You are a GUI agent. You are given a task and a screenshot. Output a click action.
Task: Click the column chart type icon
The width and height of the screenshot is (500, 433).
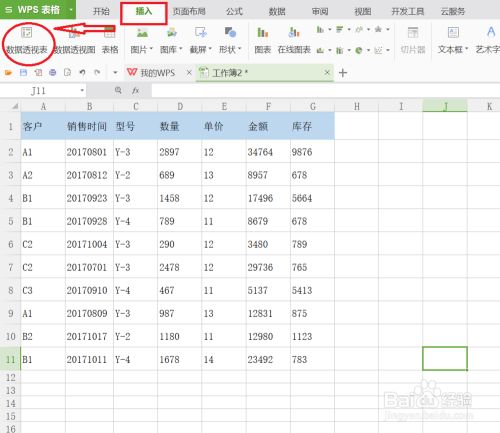[x=320, y=30]
